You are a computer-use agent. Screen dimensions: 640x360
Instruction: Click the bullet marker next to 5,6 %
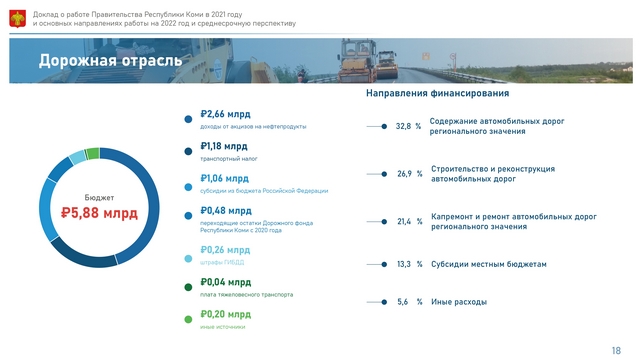[x=384, y=302]
